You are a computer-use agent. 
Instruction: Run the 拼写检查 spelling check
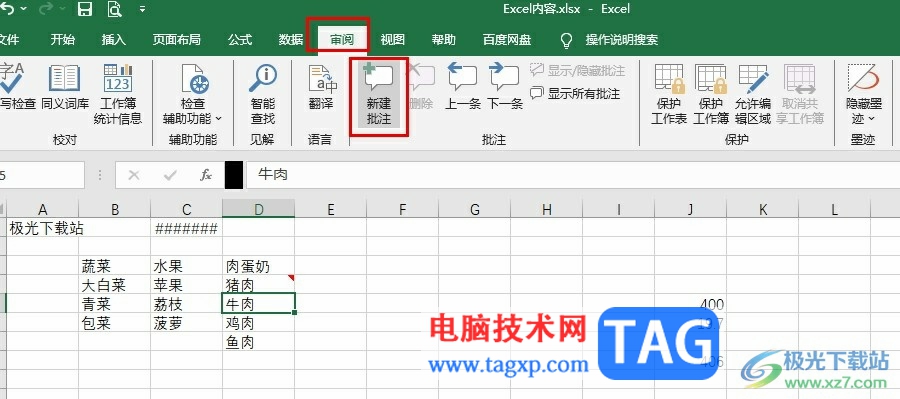[x=17, y=87]
